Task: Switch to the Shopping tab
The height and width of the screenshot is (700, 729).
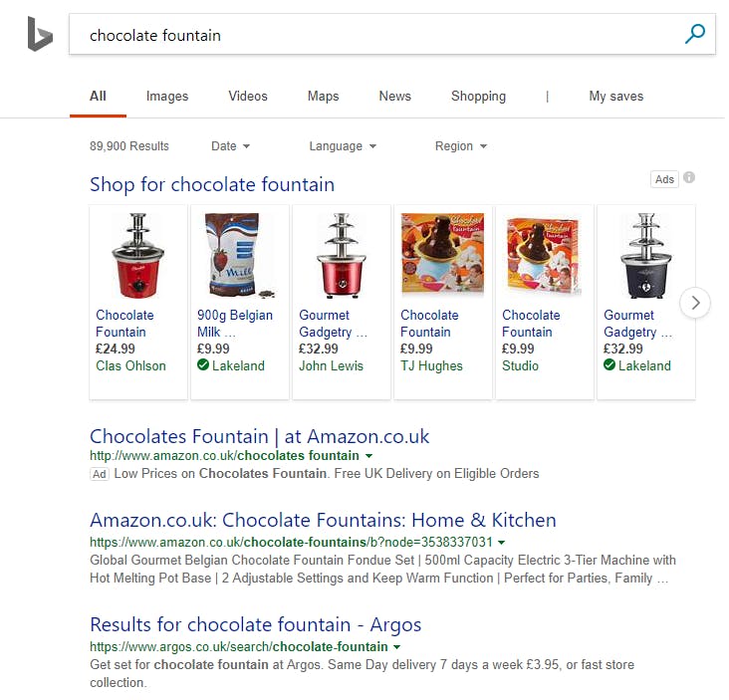Action: (x=478, y=97)
